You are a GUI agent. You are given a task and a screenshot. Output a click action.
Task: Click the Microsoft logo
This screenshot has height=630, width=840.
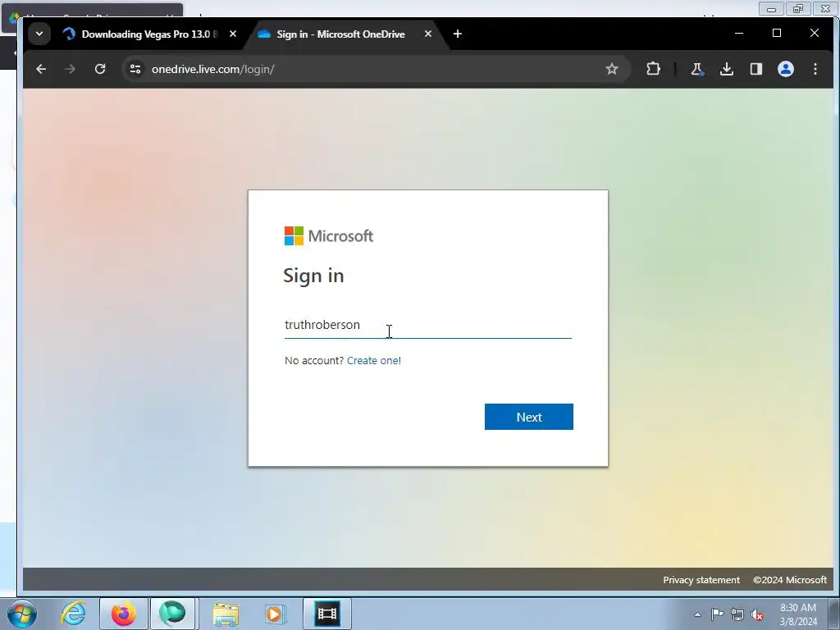328,235
